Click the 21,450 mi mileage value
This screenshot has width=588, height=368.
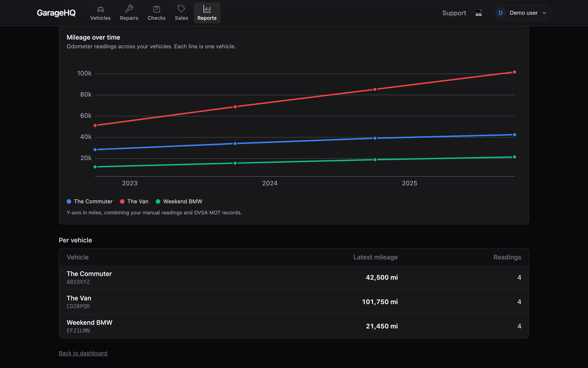(382, 326)
